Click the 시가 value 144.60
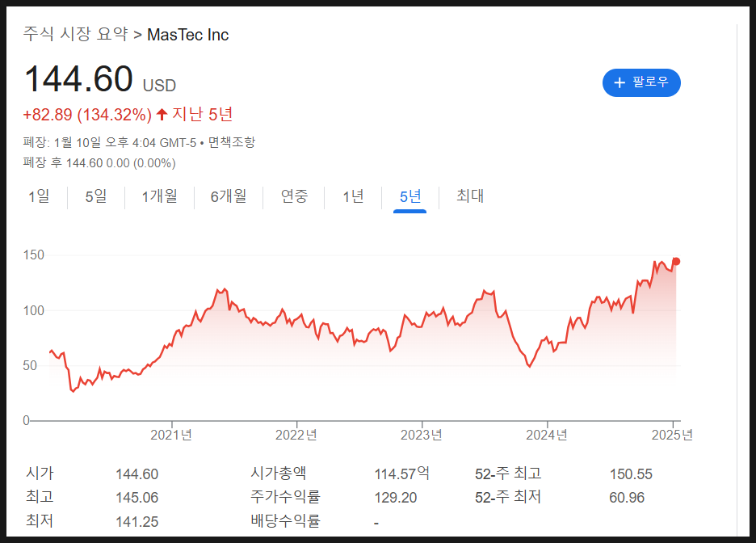This screenshot has height=543, width=756. pos(137,474)
